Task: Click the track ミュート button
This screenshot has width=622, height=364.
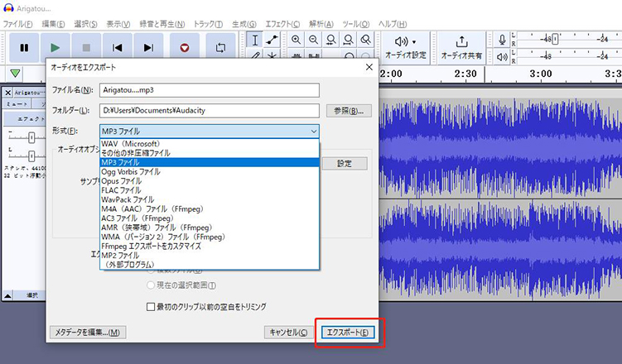Action: click(x=17, y=103)
